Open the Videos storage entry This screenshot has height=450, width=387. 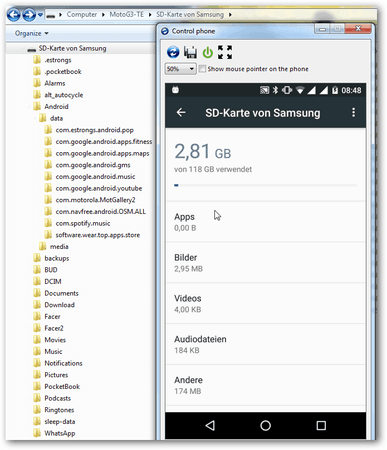pos(265,303)
